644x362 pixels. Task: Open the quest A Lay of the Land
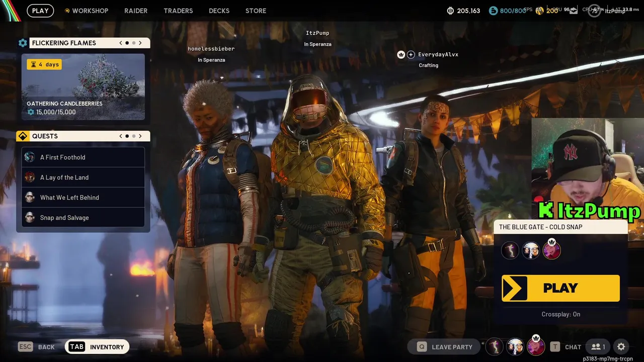pos(83,177)
